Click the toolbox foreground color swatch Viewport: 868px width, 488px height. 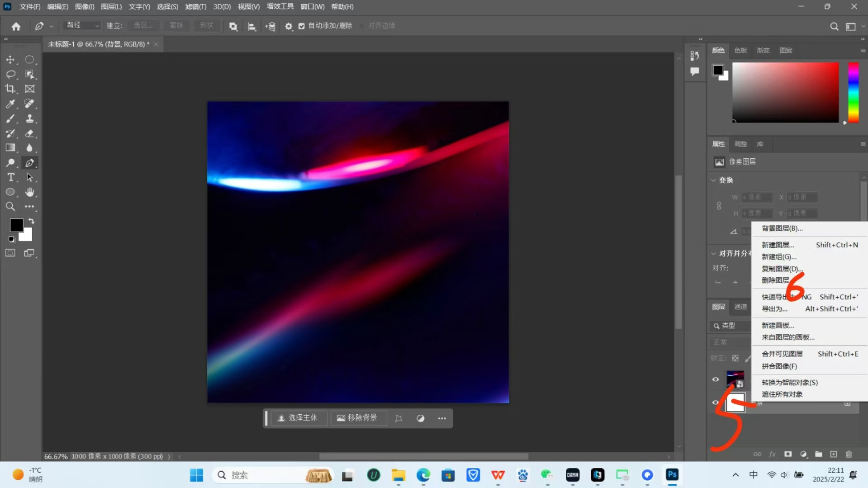tap(16, 225)
